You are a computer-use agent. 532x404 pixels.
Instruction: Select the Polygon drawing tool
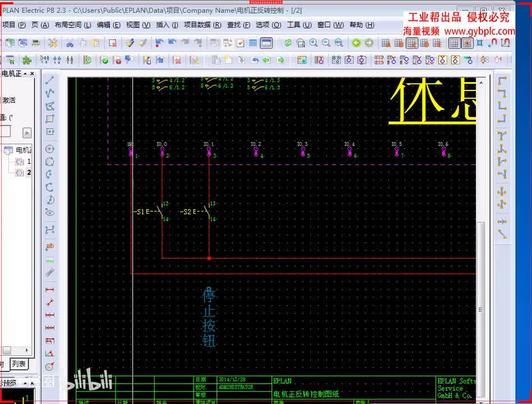[50, 106]
